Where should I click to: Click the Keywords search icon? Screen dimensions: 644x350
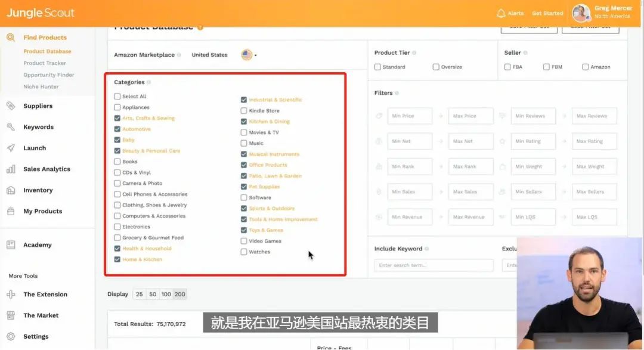point(11,127)
